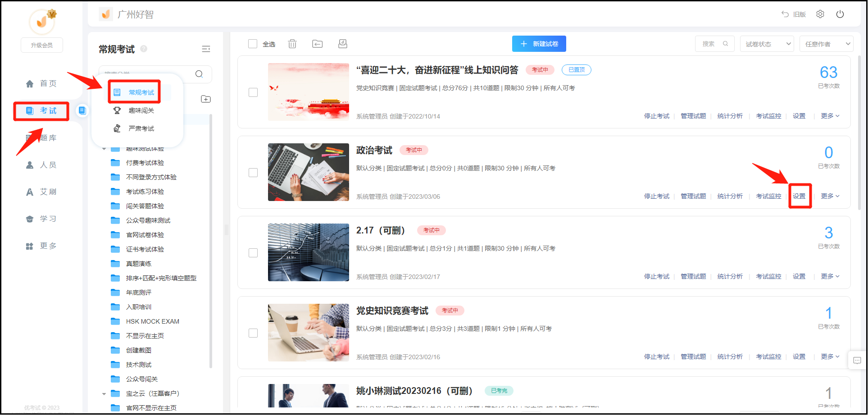The image size is (868, 416).
Task: Click the exam search input field
Action: tap(714, 44)
